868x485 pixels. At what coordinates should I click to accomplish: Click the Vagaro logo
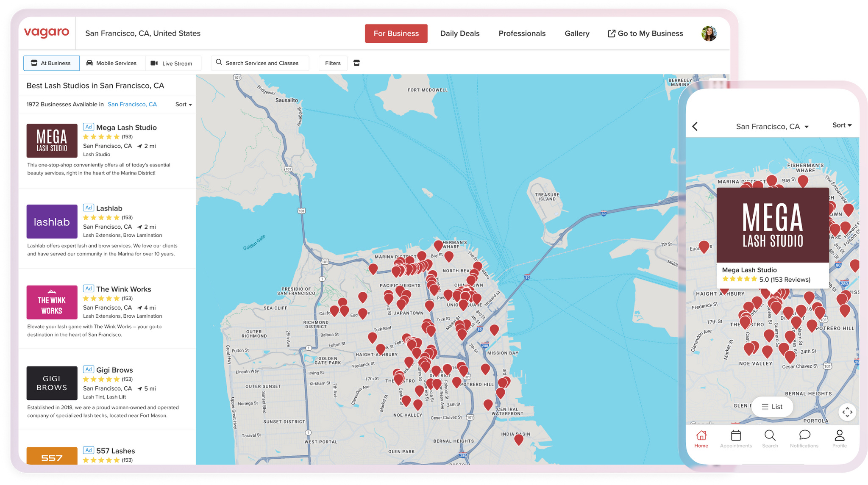point(47,33)
